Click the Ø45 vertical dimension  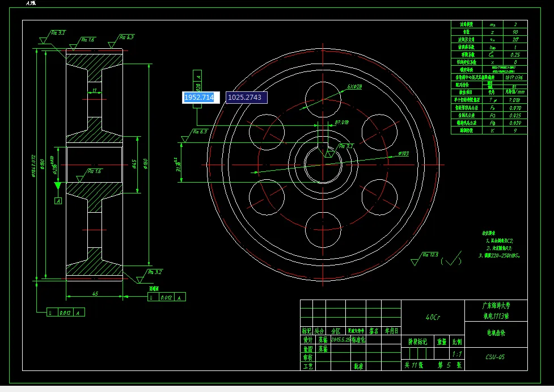(x=134, y=164)
